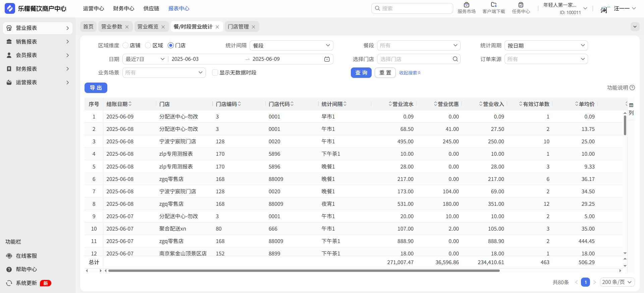Image resolution: width=644 pixels, height=293 pixels.
Task: Expand the 统计周期 dropdown
Action: point(546,45)
